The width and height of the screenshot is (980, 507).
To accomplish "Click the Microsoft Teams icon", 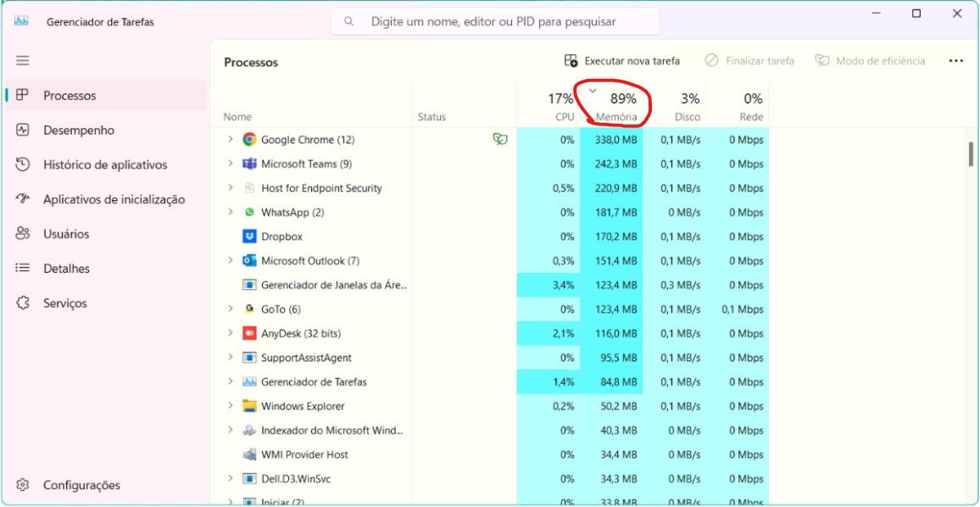I will coord(249,164).
